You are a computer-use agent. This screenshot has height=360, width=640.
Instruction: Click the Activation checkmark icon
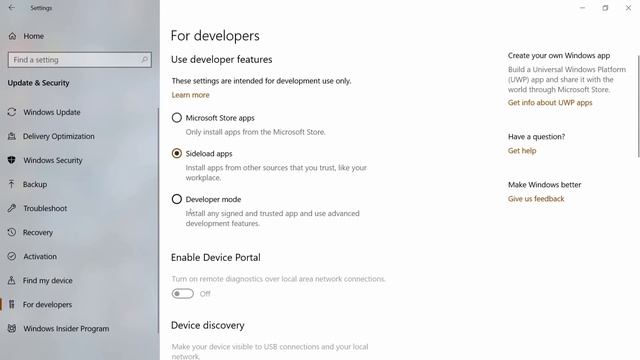pyautogui.click(x=12, y=256)
